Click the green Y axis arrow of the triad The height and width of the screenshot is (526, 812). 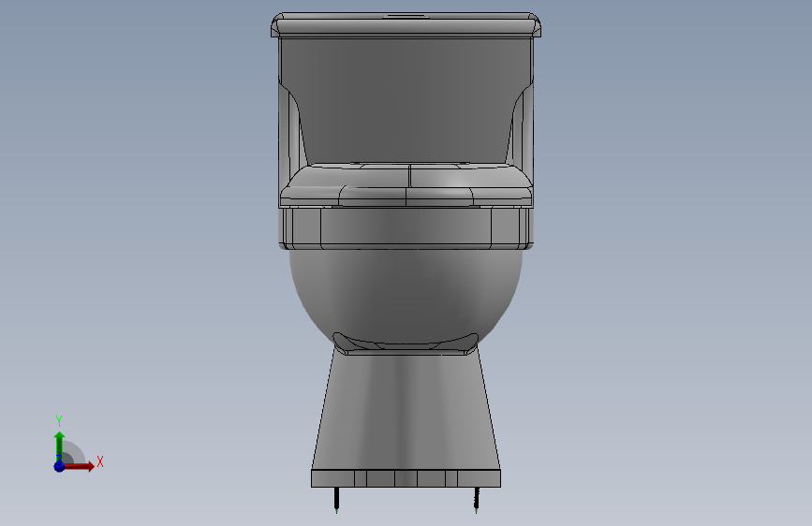point(59,446)
